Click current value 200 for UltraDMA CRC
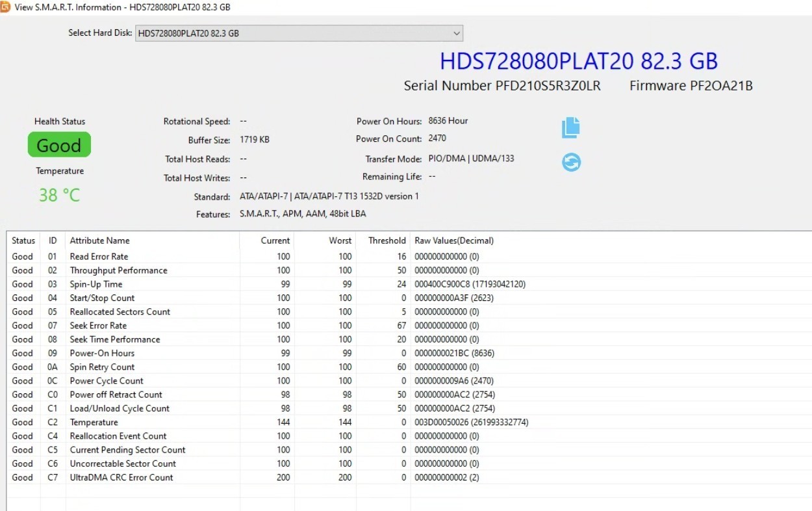 pos(283,477)
